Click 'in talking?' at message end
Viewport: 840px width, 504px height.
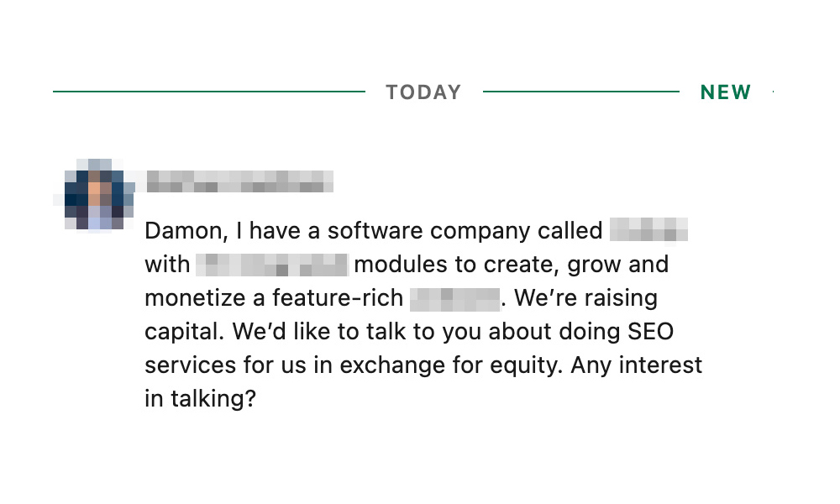(x=201, y=399)
